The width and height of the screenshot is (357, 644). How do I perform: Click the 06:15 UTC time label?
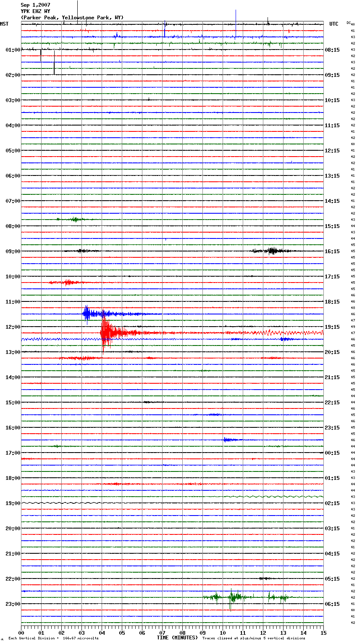pos(332,604)
